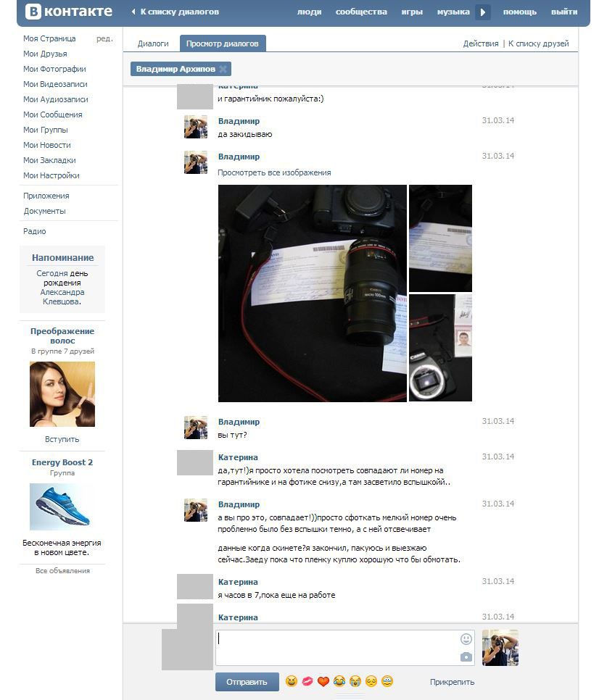
Task: Click the camera icon to attach a photo
Action: [x=466, y=657]
